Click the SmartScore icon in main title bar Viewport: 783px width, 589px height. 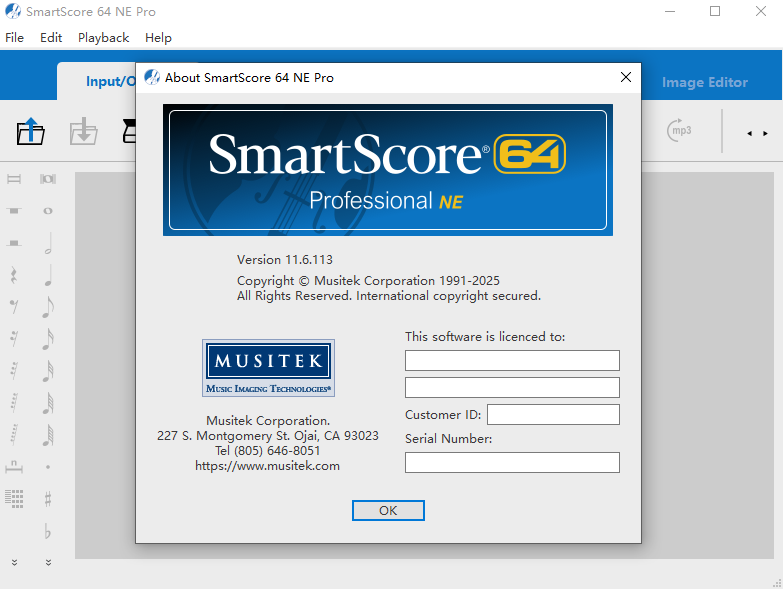pyautogui.click(x=13, y=11)
